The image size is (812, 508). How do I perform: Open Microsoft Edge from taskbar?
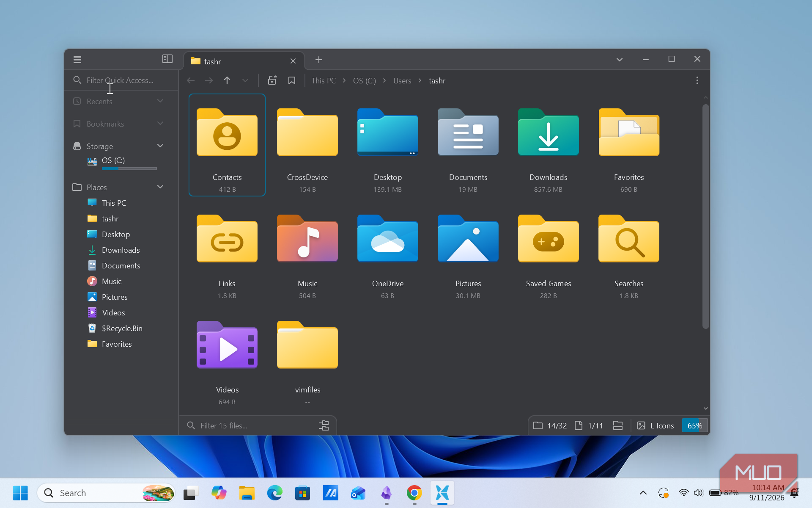[275, 493]
